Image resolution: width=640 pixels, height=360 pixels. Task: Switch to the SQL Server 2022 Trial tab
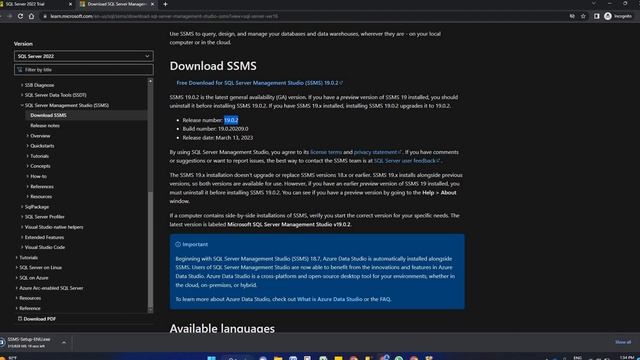tap(36, 4)
